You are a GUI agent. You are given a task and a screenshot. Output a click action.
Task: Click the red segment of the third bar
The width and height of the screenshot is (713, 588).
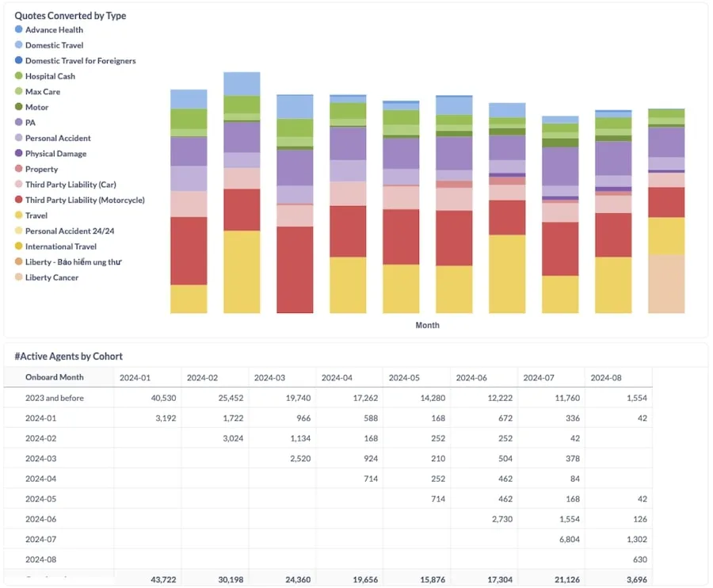295,269
